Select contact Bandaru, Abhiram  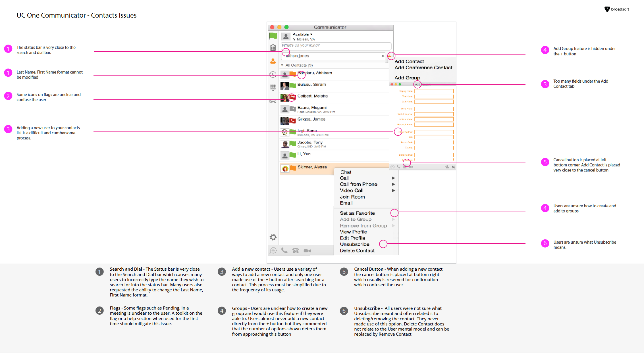pyautogui.click(x=334, y=74)
